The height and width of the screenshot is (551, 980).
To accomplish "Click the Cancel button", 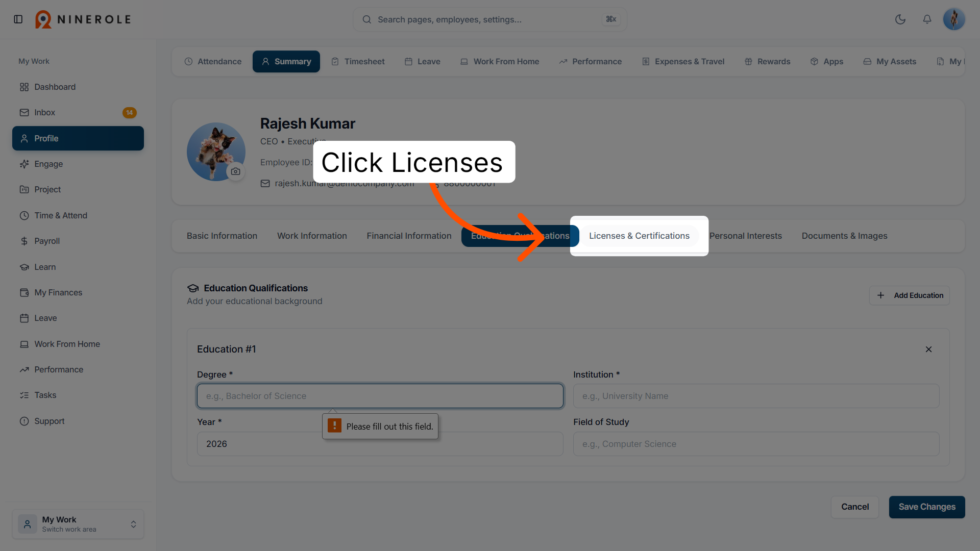I will point(855,507).
